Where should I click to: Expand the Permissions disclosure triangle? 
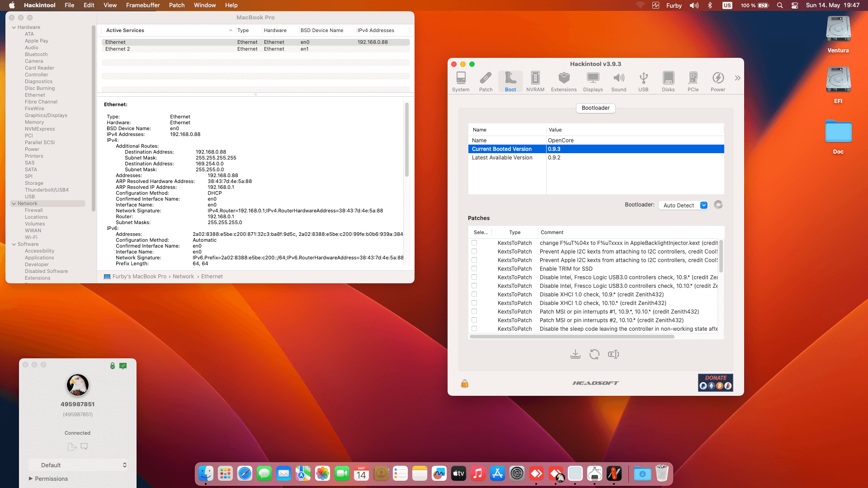[x=31, y=479]
